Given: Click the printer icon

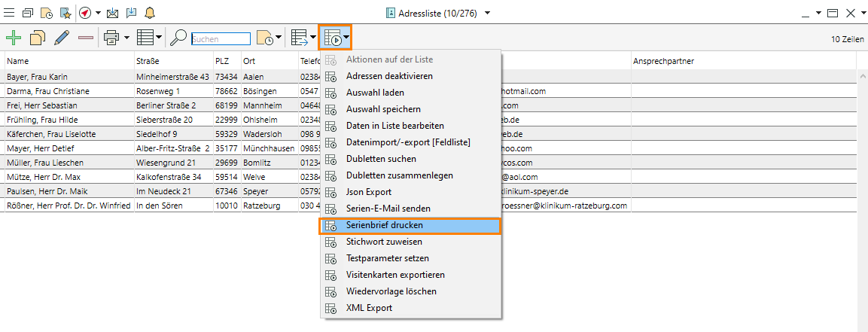Looking at the screenshot, I should (x=111, y=37).
